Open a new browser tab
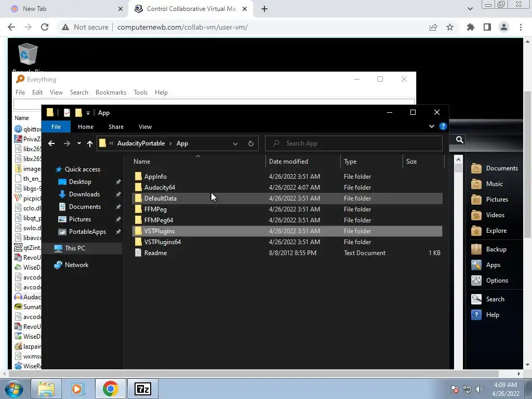This screenshot has height=399, width=532. [x=264, y=9]
